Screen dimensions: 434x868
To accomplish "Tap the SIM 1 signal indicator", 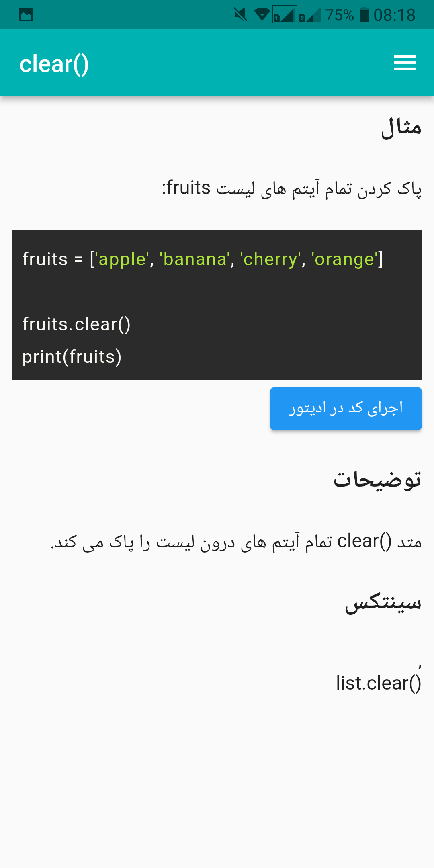I will 285,15.
